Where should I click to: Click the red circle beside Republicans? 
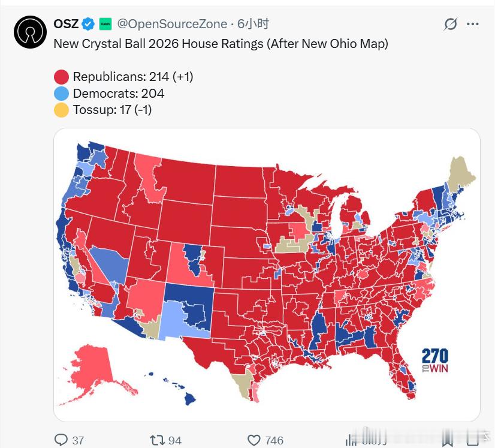pyautogui.click(x=62, y=77)
